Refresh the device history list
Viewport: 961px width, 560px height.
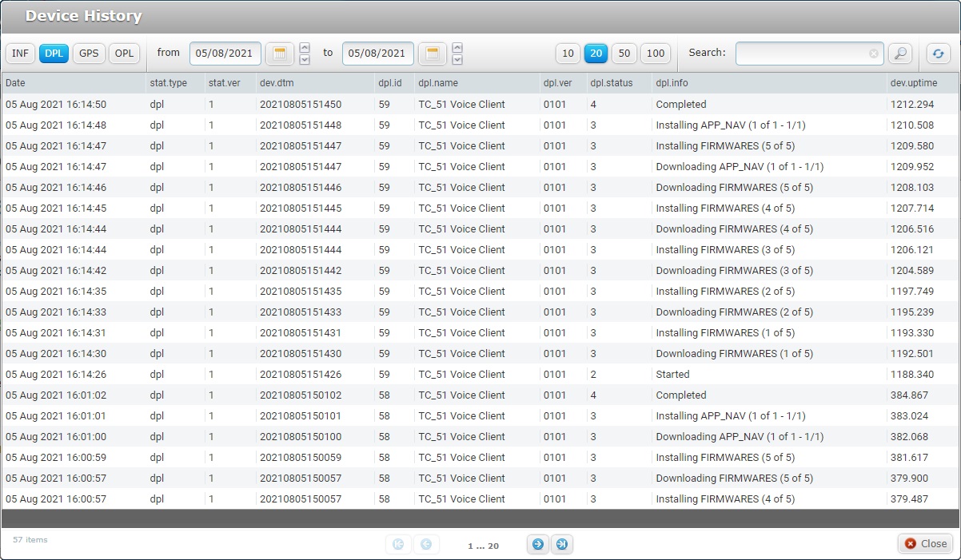938,54
